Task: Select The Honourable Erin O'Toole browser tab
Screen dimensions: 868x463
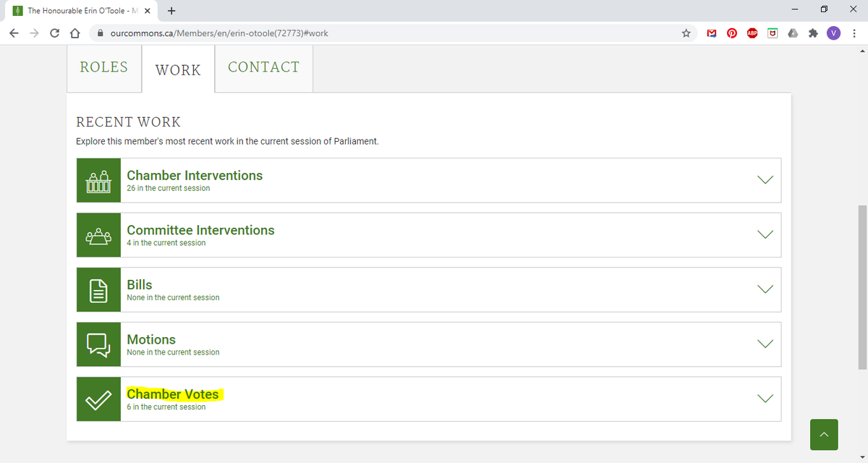Action: pos(81,11)
